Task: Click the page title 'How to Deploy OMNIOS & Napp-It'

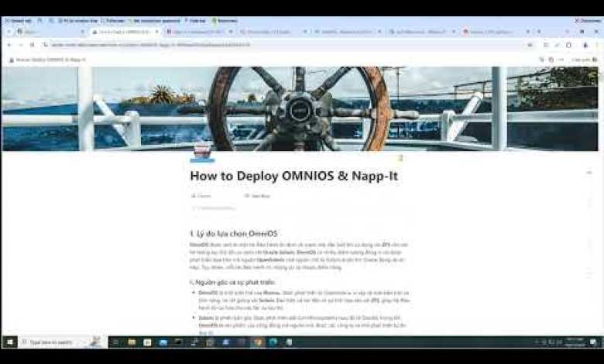Action: 294,176
